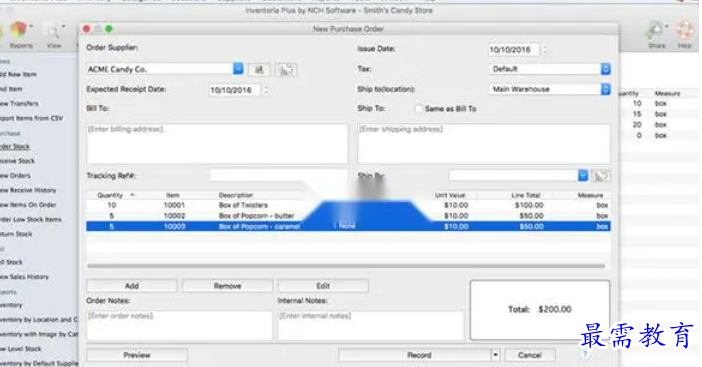Click Sell Stock in the sidebar

click(x=12, y=262)
